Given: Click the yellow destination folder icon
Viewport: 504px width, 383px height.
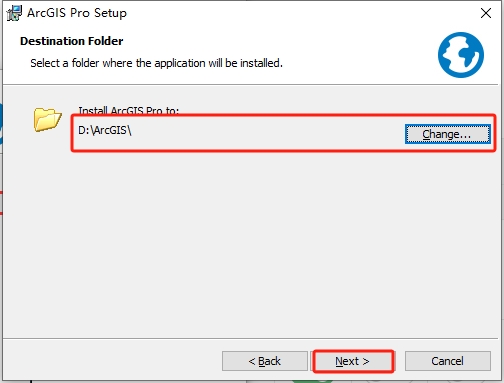Looking at the screenshot, I should pos(47,119).
